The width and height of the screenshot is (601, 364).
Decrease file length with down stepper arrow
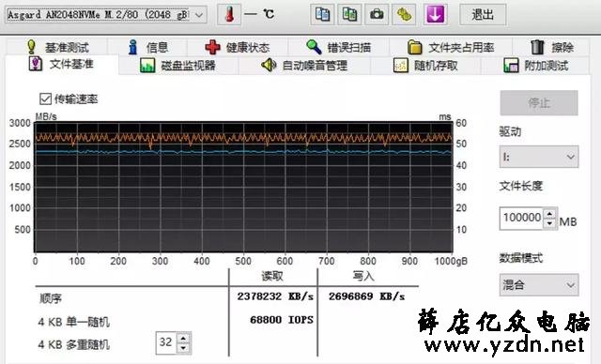[550, 223]
